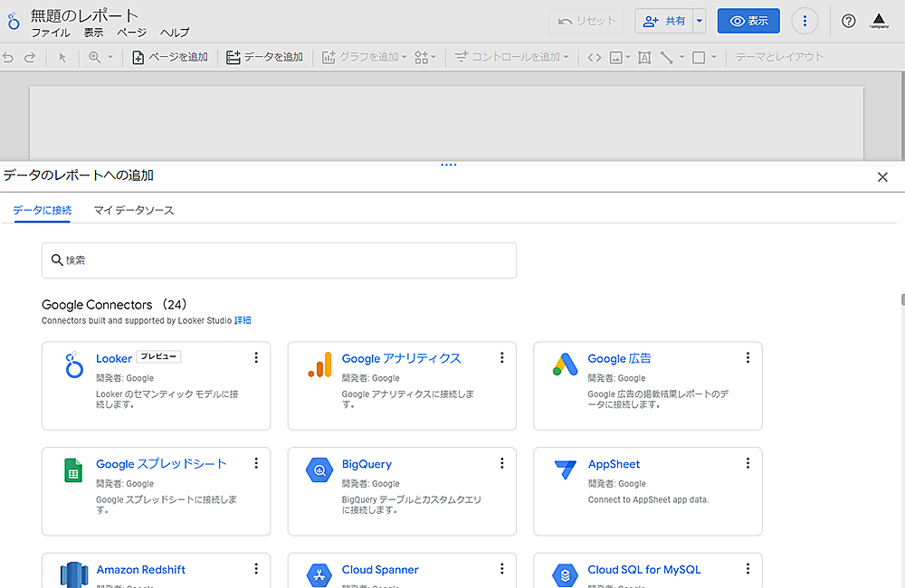Viewport: 905px width, 588px height.
Task: Open the help question mark icon
Action: coord(848,21)
